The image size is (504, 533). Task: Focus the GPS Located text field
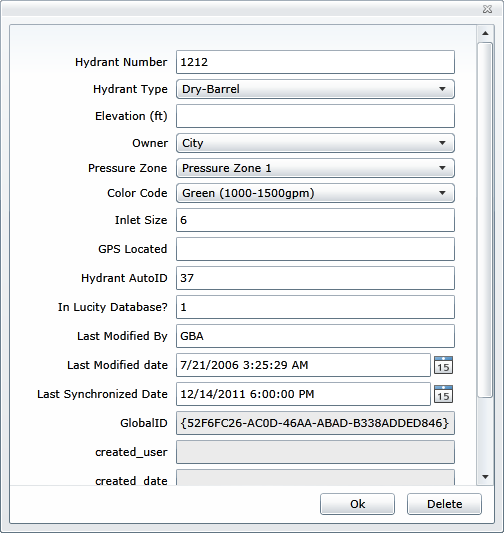[x=315, y=249]
